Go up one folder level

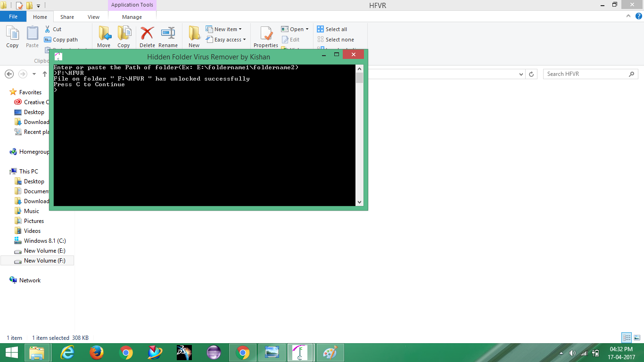[45, 74]
